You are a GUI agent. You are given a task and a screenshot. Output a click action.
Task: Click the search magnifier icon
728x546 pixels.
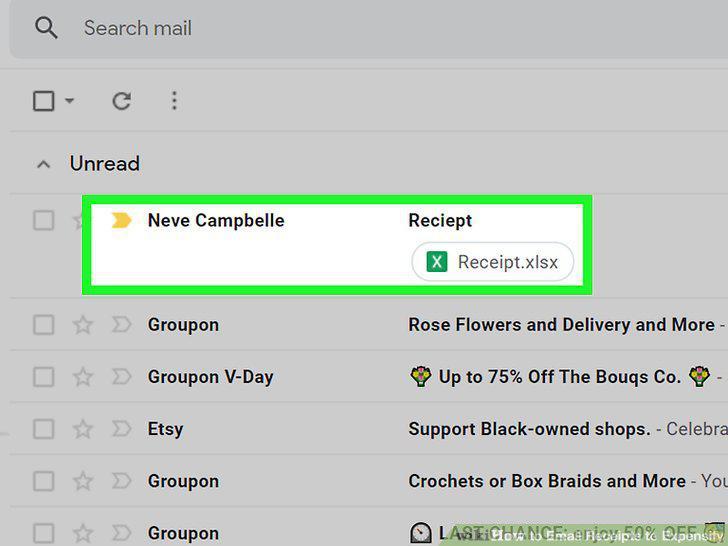[46, 28]
